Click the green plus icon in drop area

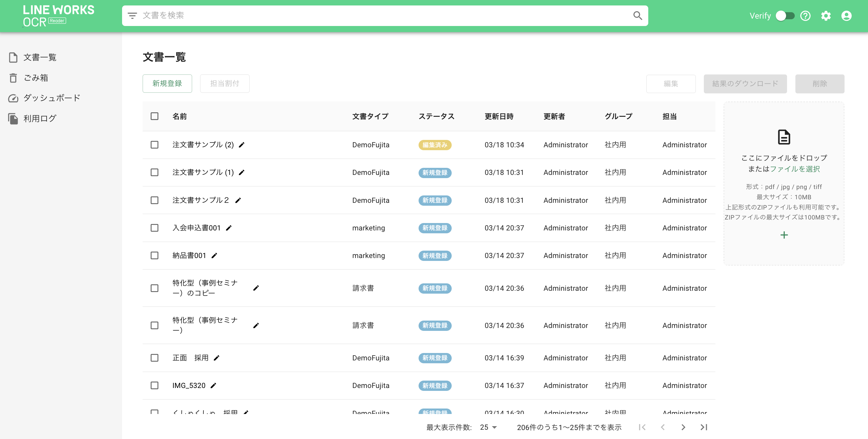click(784, 235)
